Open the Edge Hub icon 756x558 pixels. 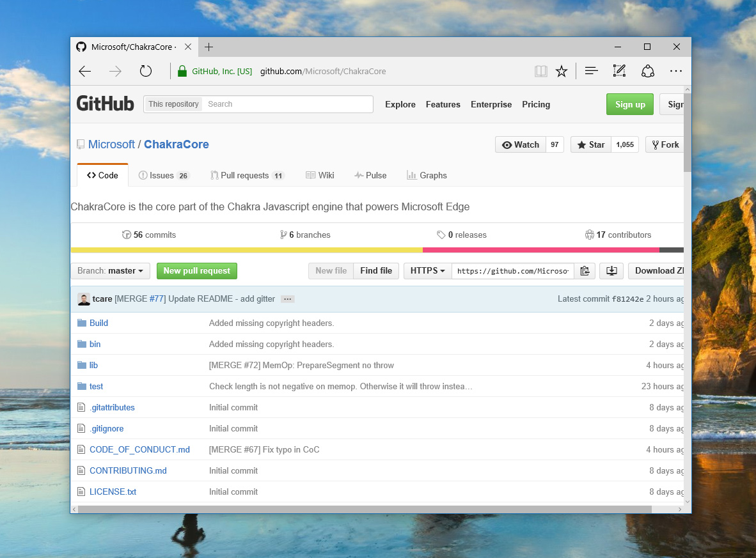coord(592,72)
